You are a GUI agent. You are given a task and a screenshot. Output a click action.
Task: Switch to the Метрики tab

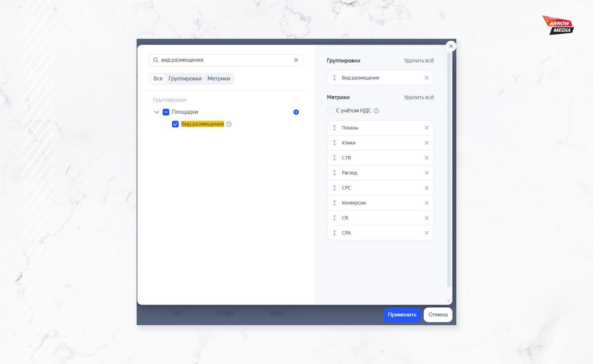[x=218, y=79]
